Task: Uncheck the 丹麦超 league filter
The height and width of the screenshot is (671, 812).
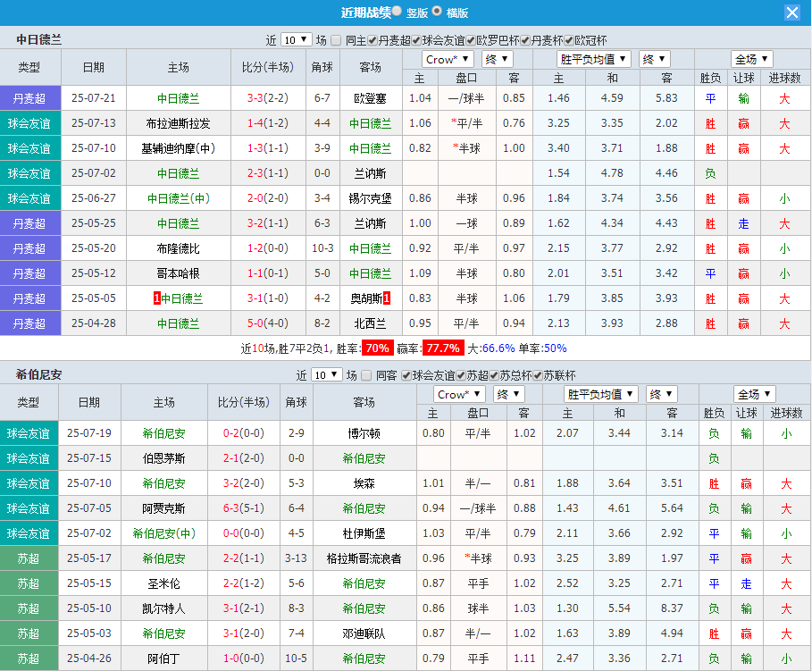Action: 372,39
